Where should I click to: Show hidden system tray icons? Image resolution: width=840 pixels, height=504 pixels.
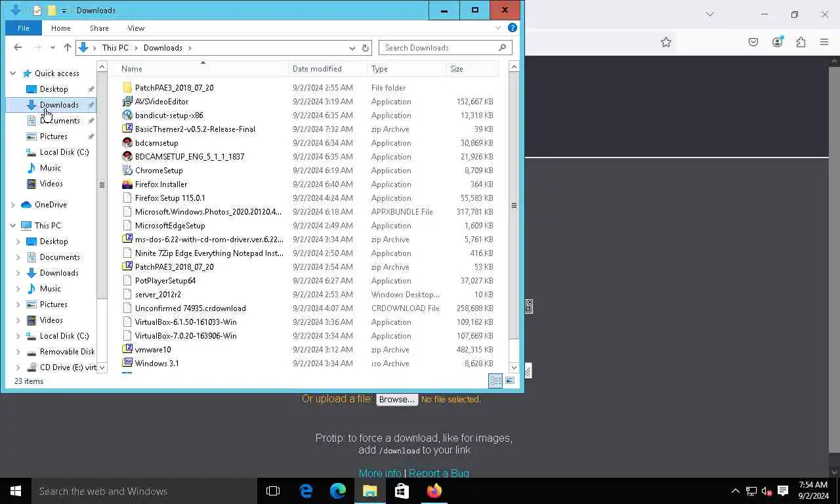(736, 491)
